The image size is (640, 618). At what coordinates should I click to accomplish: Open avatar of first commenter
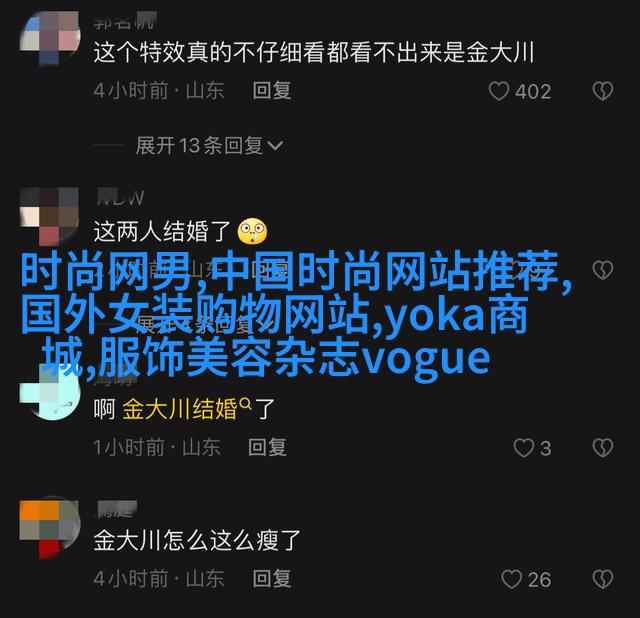(x=49, y=38)
